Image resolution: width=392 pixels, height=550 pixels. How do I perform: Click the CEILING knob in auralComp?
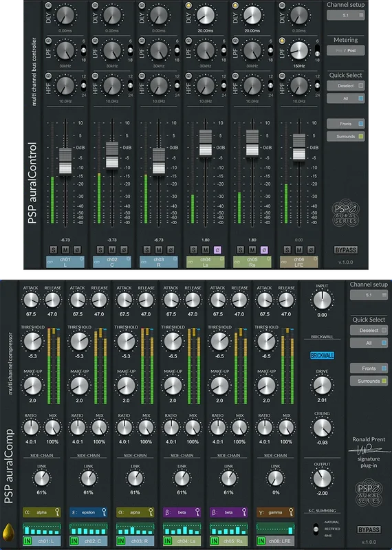(322, 428)
